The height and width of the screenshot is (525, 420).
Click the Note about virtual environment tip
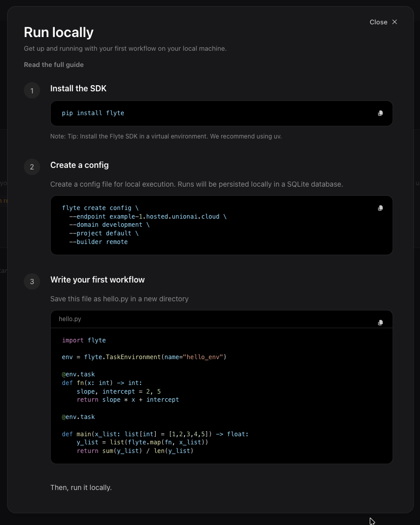point(166,136)
